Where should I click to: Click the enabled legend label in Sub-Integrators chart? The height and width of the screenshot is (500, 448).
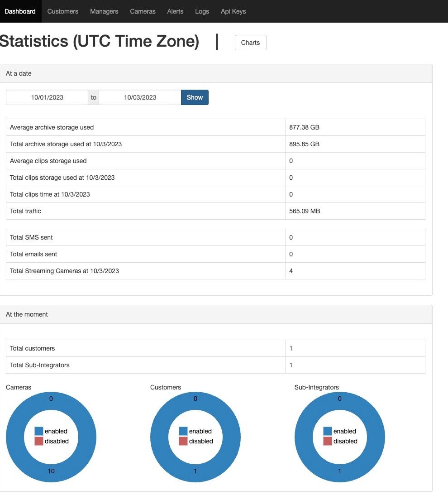345,431
